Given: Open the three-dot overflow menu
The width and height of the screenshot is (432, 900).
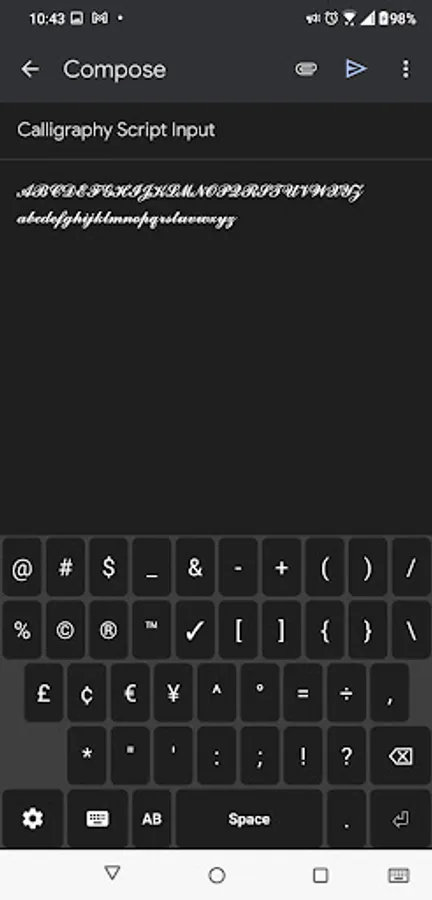Looking at the screenshot, I should [406, 69].
